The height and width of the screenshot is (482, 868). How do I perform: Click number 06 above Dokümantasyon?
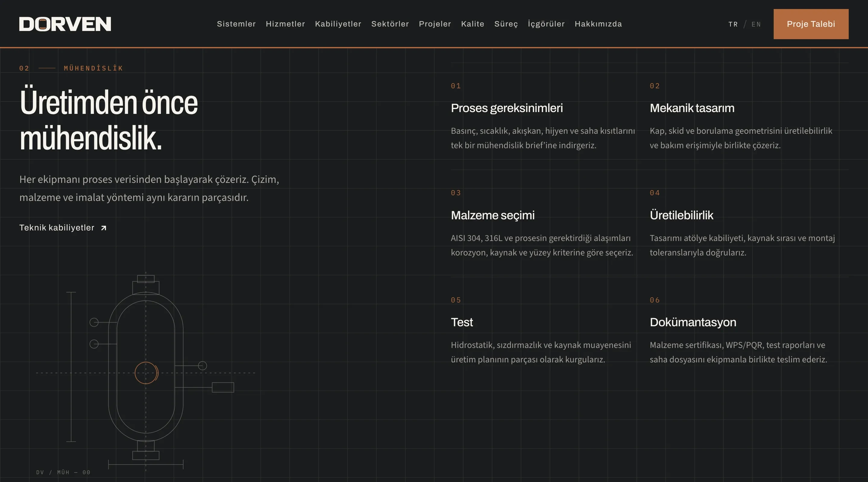[x=655, y=300]
